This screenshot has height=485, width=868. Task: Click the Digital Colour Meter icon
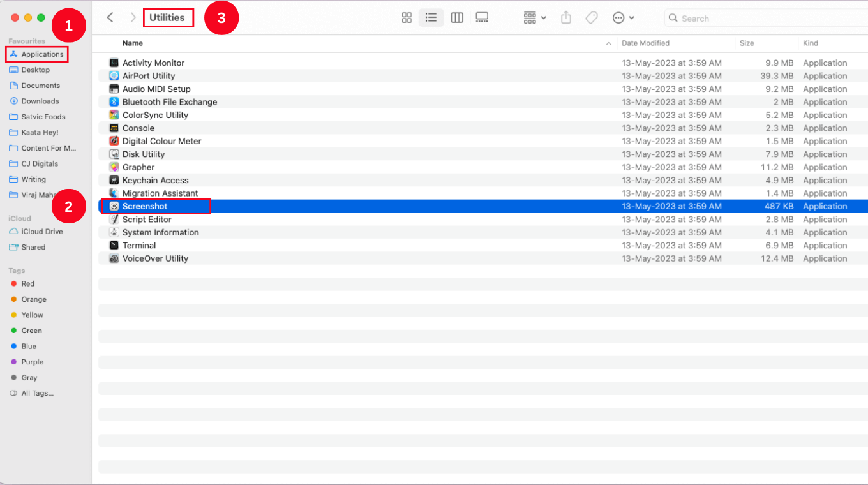point(114,141)
